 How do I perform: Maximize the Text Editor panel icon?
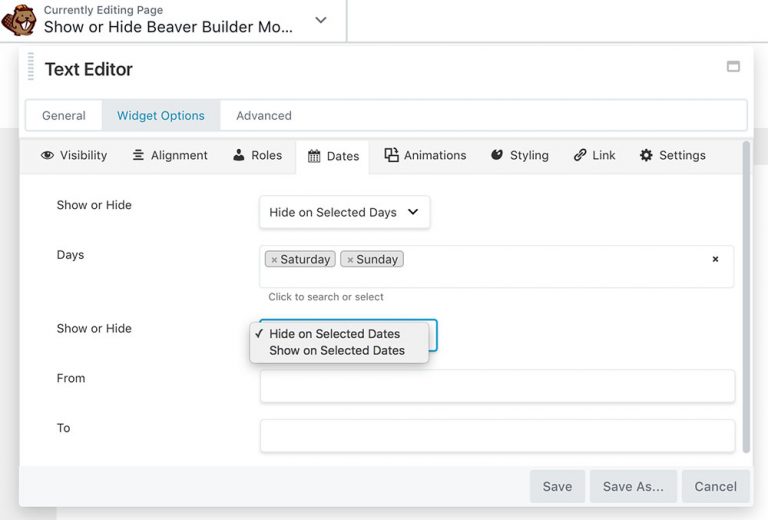click(733, 67)
